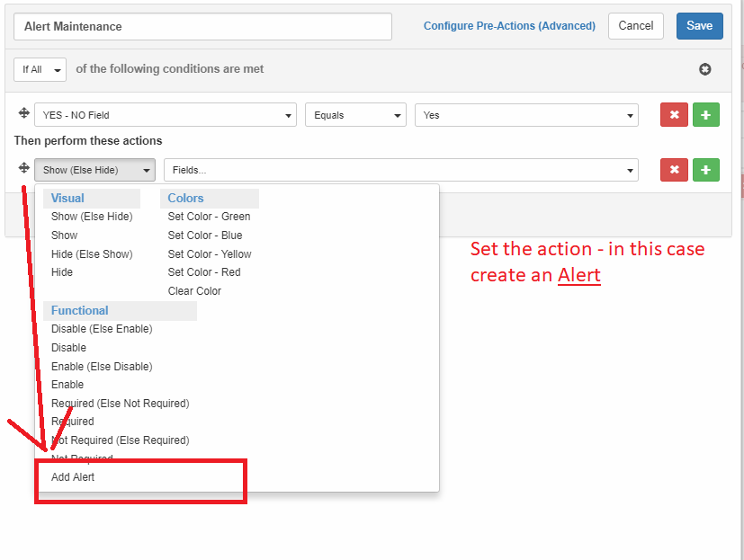The width and height of the screenshot is (744, 560).
Task: Open the If All dropdown
Action: 40,69
